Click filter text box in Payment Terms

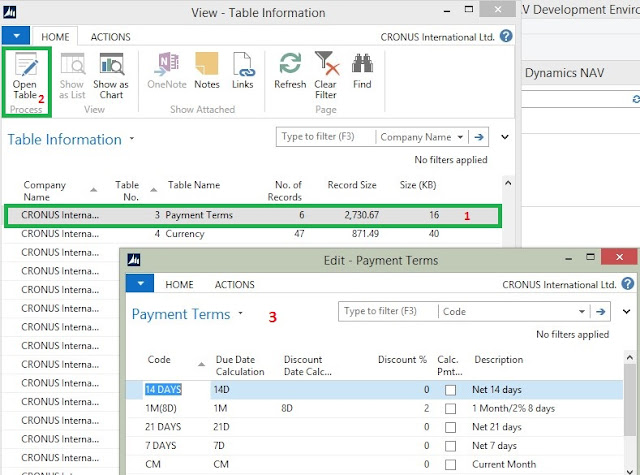(x=388, y=311)
